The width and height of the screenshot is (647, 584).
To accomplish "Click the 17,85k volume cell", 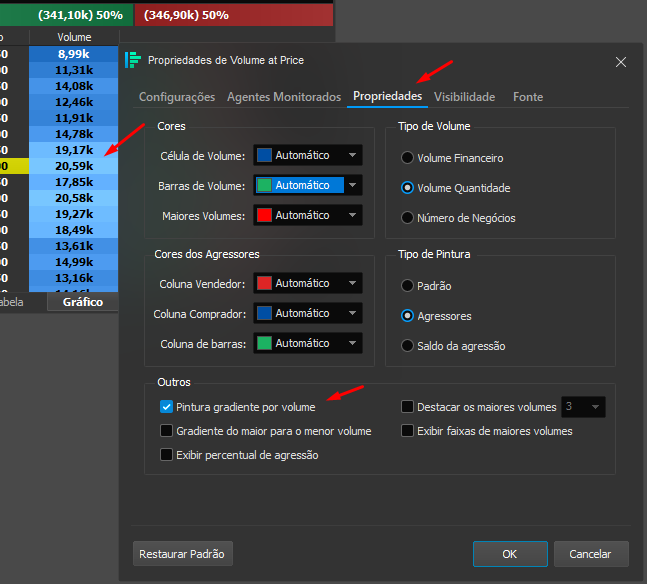I will point(73,182).
